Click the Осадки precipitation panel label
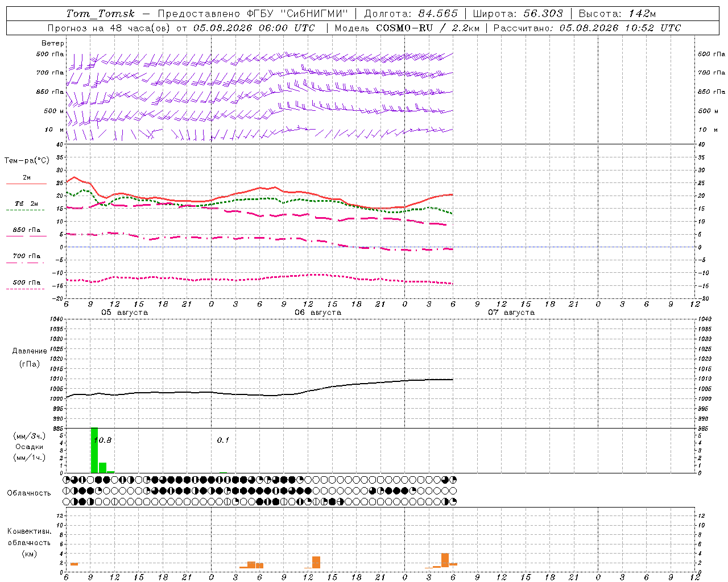Screen dimensions: 728x582 point(29,447)
